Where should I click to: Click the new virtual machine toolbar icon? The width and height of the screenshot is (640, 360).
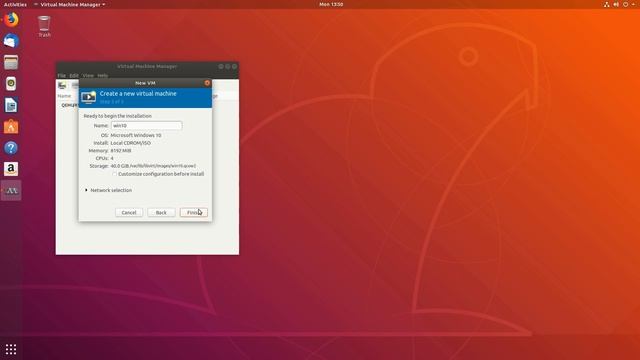tap(62, 85)
